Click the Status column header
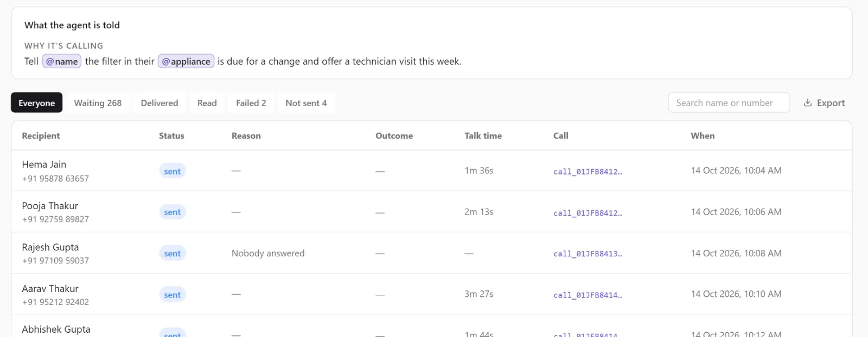The image size is (868, 337). pyautogui.click(x=171, y=135)
